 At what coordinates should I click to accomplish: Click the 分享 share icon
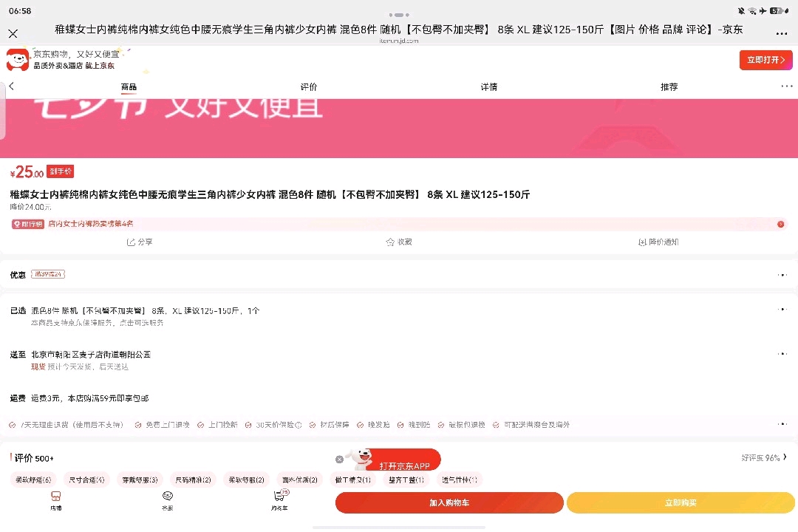coord(140,242)
